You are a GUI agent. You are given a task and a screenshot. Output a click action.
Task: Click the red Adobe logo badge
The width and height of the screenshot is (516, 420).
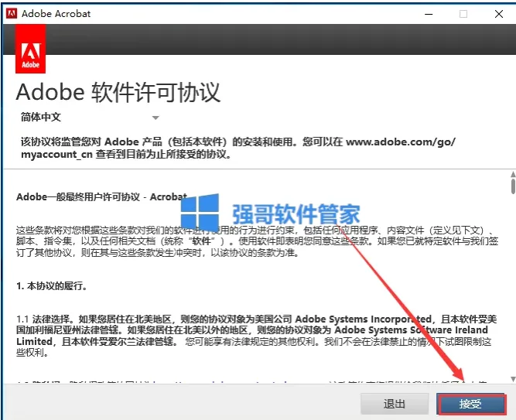coord(31,49)
